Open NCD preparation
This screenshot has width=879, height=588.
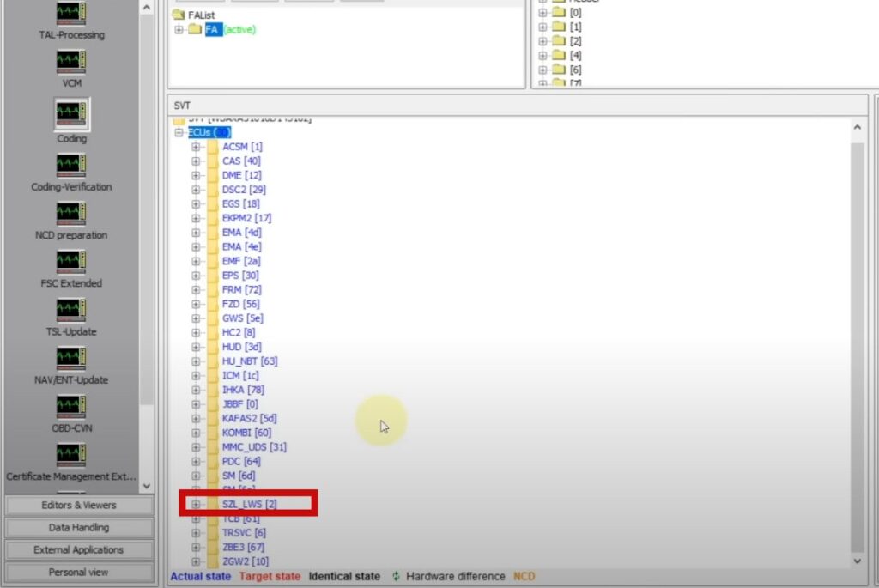click(71, 214)
